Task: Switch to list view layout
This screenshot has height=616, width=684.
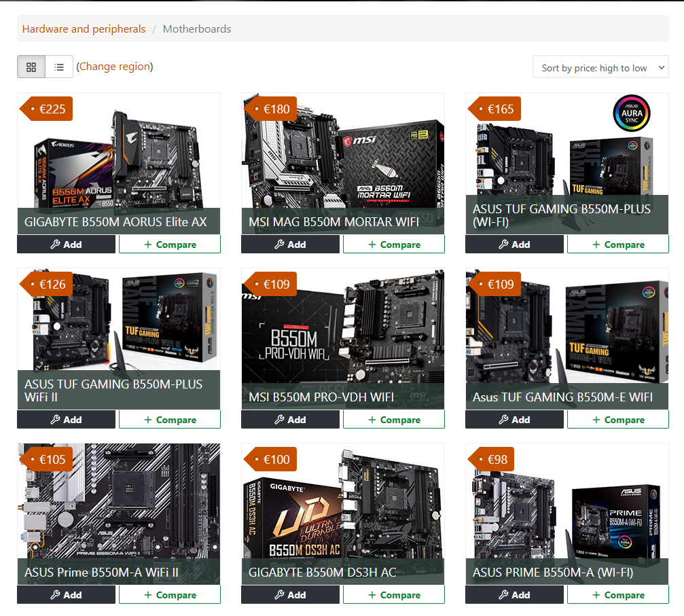Action: tap(59, 67)
